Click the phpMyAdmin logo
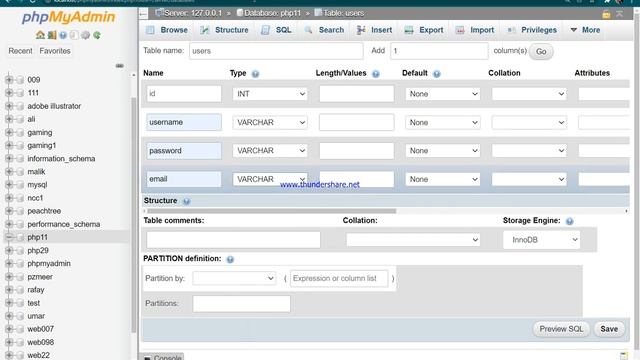The width and height of the screenshot is (640, 360). (68, 17)
